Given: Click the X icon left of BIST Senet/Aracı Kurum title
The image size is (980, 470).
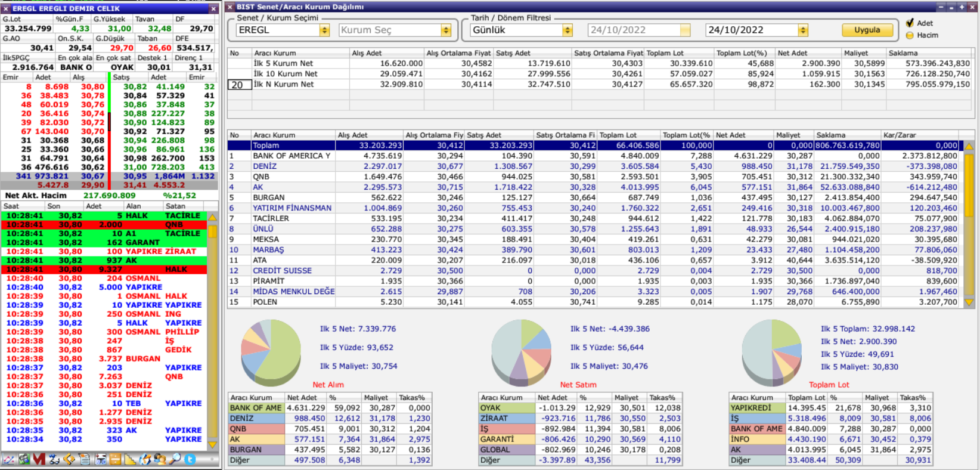Looking at the screenshot, I should tap(230, 7).
